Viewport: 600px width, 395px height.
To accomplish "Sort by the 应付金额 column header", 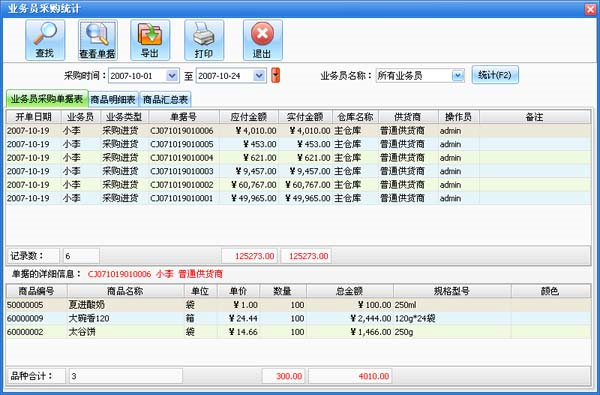I will click(x=249, y=117).
